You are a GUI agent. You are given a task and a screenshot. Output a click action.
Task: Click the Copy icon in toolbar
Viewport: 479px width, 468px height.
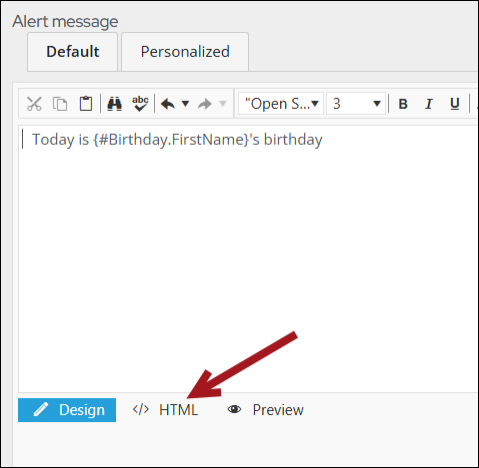(60, 104)
